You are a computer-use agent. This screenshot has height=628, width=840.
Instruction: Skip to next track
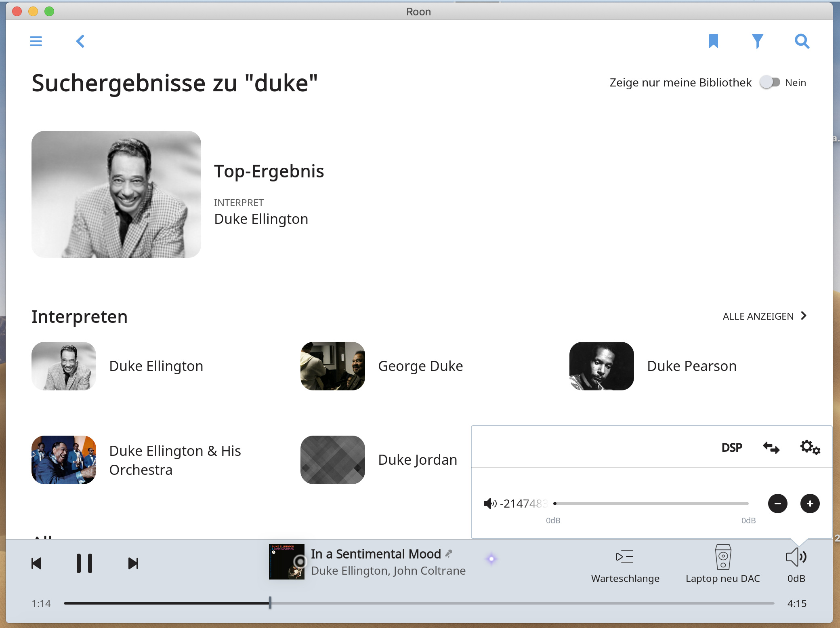pos(133,563)
